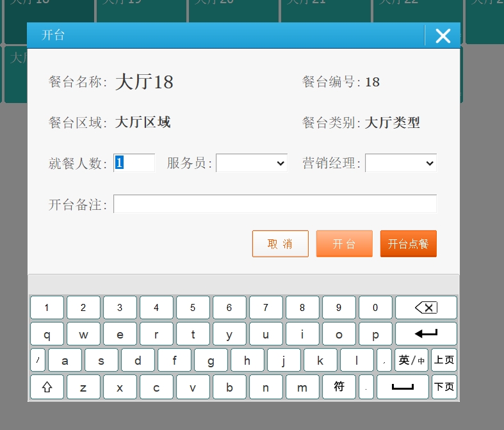Open the 服务员 dropdown list
Image resolution: width=504 pixels, height=430 pixels.
point(252,163)
